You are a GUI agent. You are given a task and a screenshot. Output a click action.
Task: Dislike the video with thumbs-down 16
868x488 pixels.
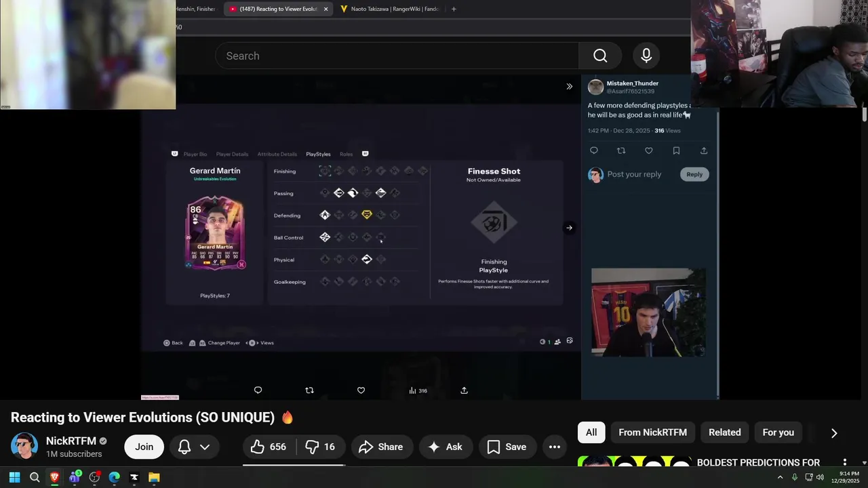tap(320, 447)
